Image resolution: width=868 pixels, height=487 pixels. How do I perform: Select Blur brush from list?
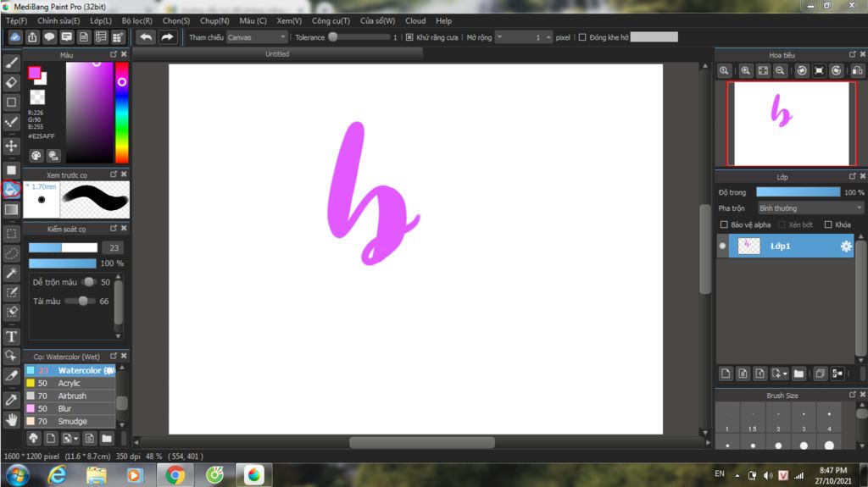pyautogui.click(x=70, y=408)
